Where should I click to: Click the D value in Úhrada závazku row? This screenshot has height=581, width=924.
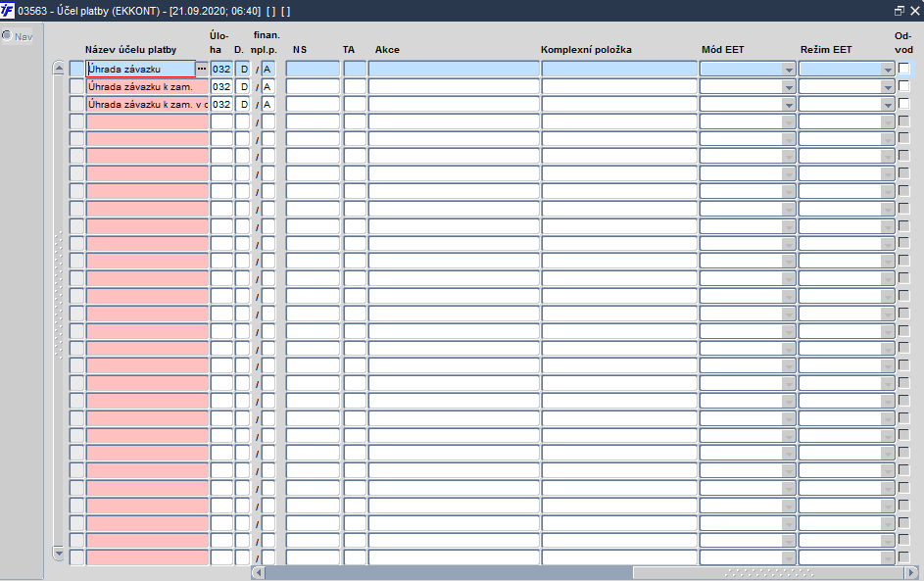point(243,69)
